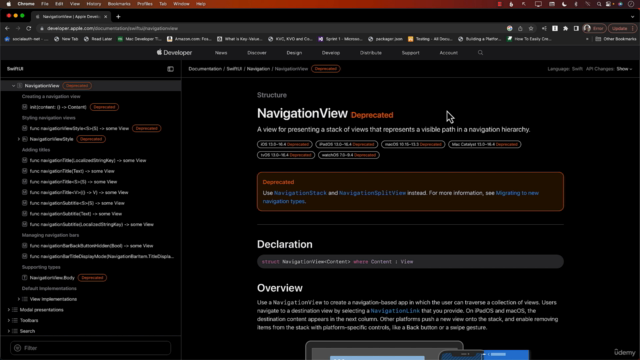Viewport: 640px width, 360px height.
Task: Collapse the NavigationView tree node
Action: coord(13,86)
